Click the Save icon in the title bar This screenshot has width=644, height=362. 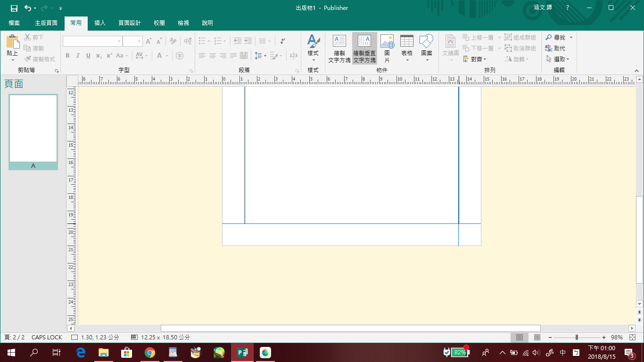pyautogui.click(x=14, y=8)
